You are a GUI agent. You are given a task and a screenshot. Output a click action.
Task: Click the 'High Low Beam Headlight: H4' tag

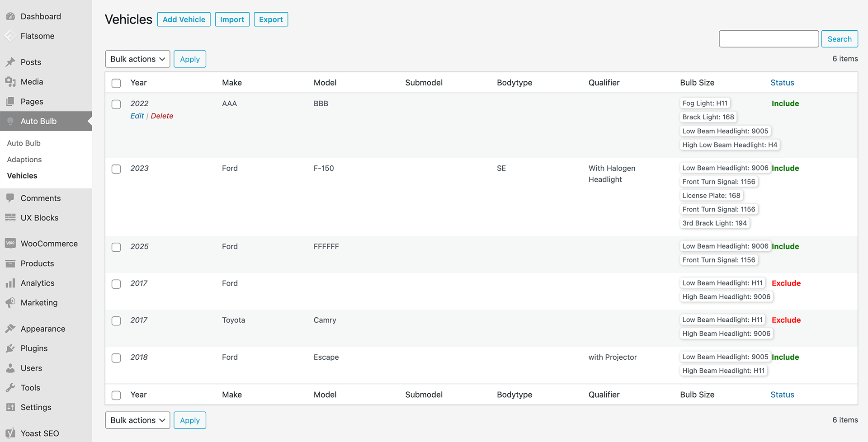730,145
